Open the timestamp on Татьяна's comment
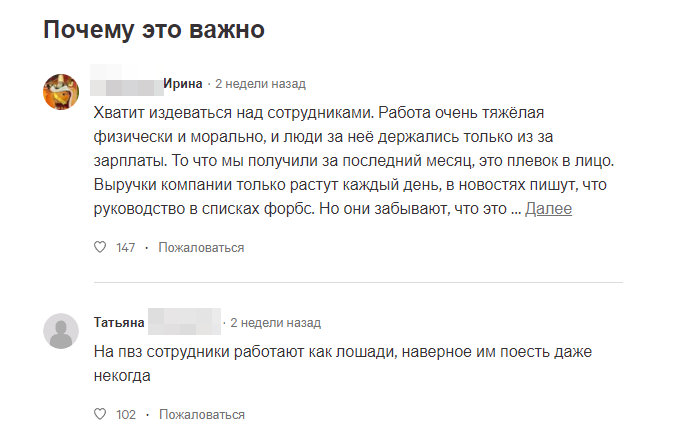This screenshot has width=676, height=434. pos(275,323)
